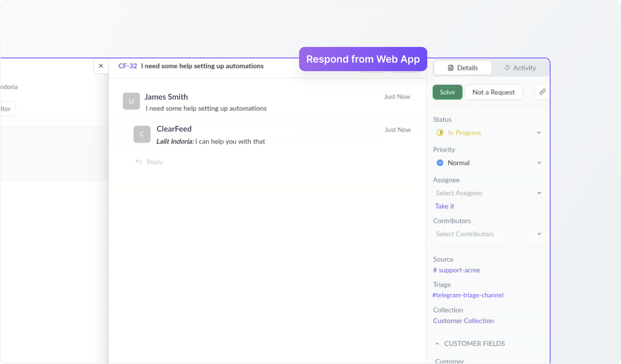621x364 pixels.
Task: Assign to yourself via Take it
Action: [x=445, y=206]
